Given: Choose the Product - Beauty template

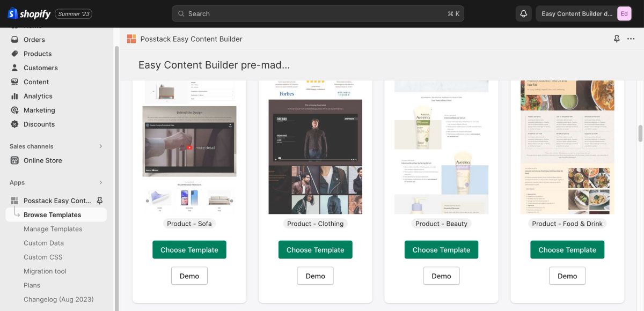Looking at the screenshot, I should (x=441, y=249).
